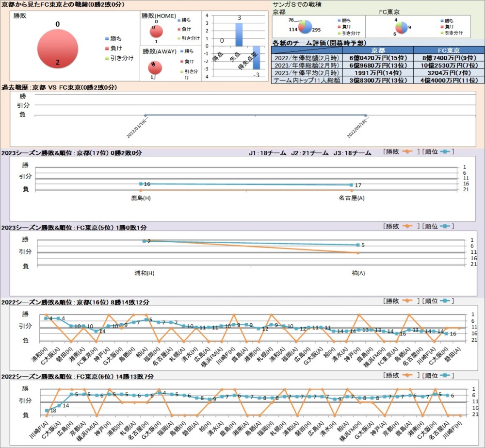
Task: Click the 浦和(H) axis label in FC東京 2023 chart
Action: [144, 273]
